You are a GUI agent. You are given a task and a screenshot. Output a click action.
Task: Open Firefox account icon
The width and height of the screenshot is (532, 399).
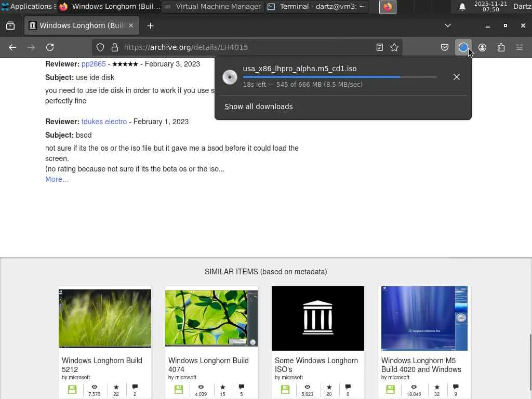pyautogui.click(x=482, y=47)
